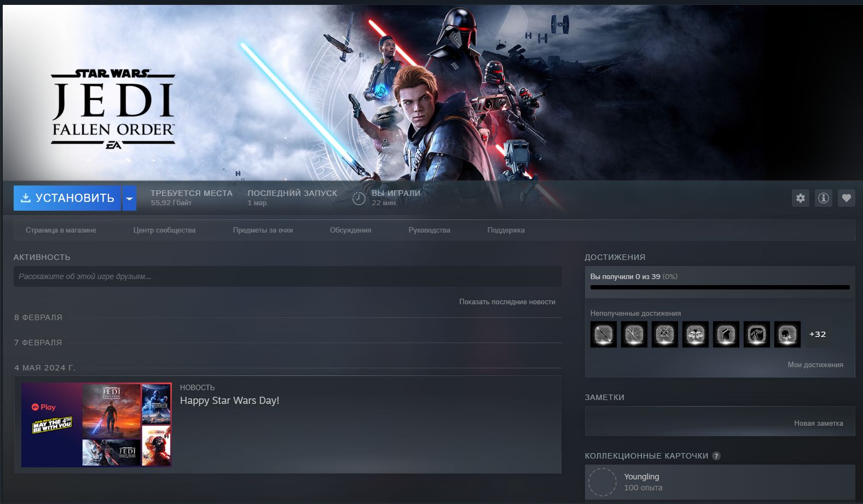Screen dimensions: 863x504
Task: Click Показать последние новости link
Action: coord(507,302)
